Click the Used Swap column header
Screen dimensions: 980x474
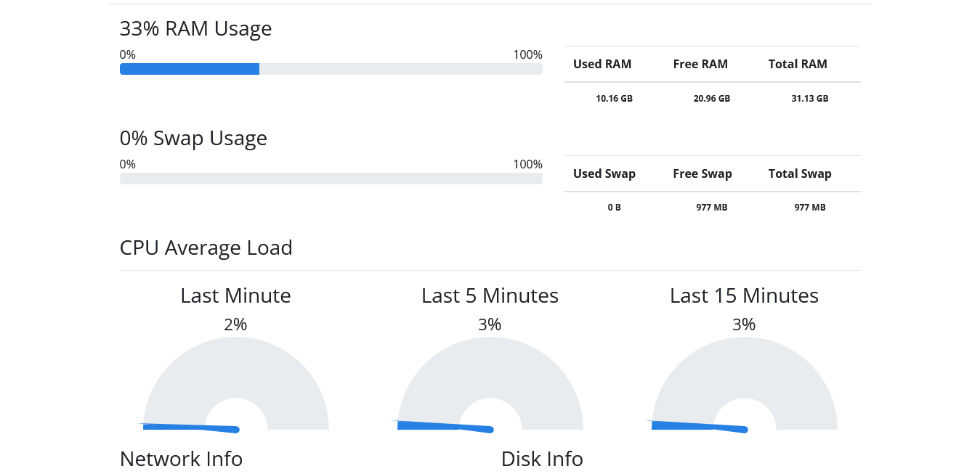tap(604, 173)
